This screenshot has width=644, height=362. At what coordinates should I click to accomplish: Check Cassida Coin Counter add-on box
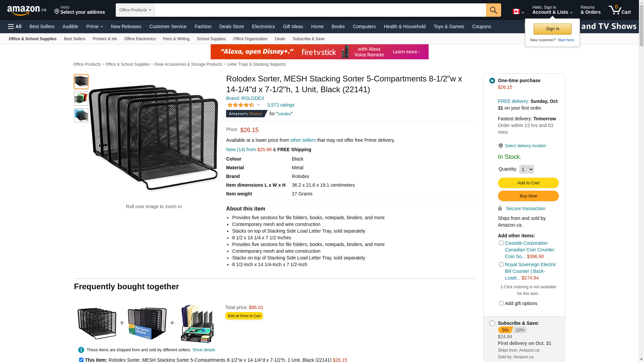(x=501, y=243)
